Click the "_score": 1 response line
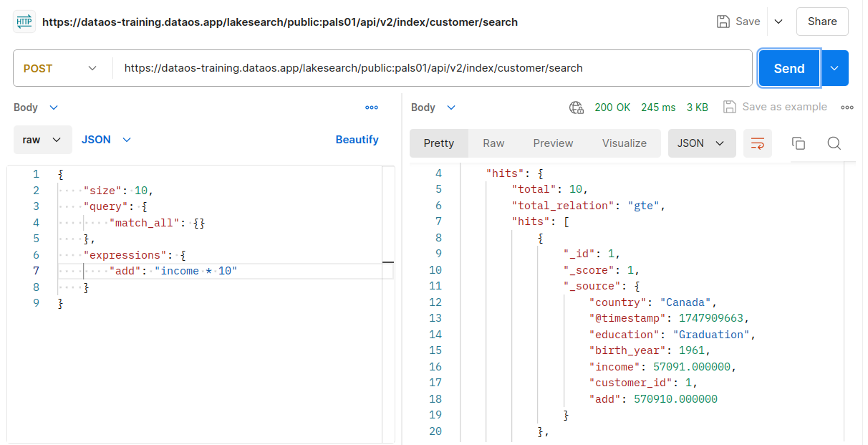 coord(601,270)
